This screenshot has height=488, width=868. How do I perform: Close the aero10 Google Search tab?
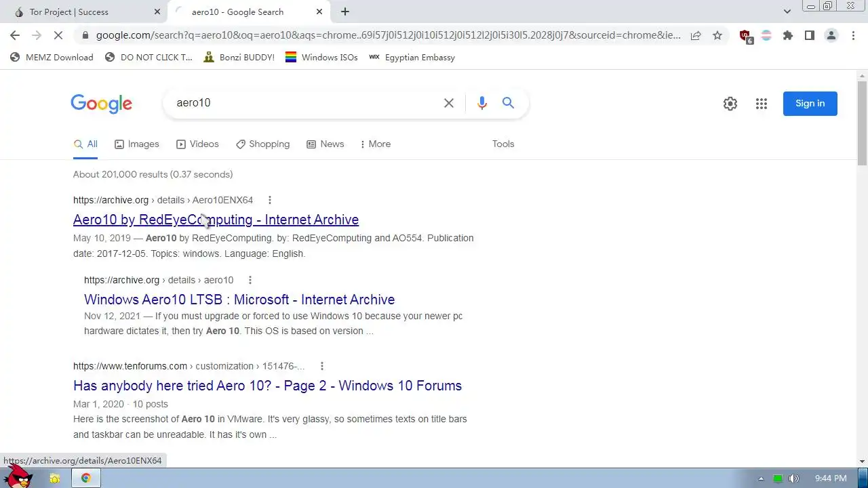[319, 12]
